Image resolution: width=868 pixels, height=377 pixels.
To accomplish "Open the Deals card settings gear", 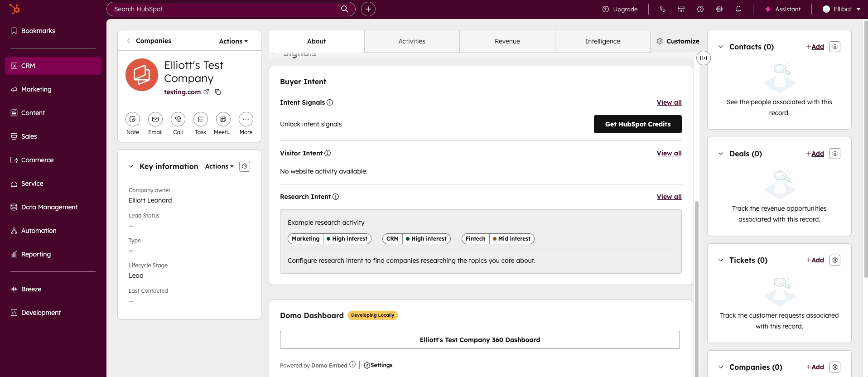I will pos(835,154).
